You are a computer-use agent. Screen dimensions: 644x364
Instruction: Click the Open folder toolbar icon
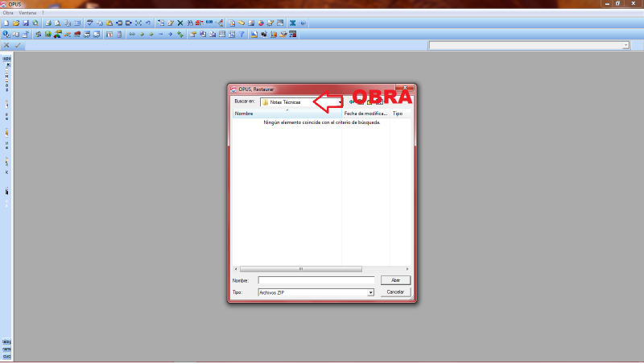tap(15, 23)
